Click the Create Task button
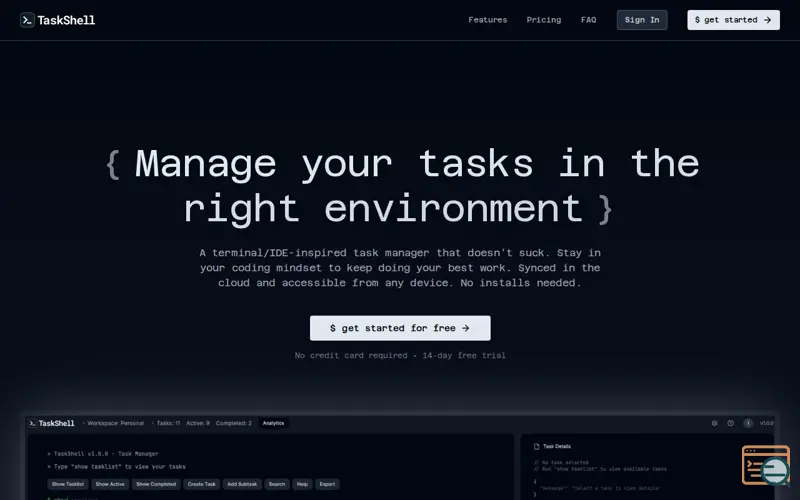The width and height of the screenshot is (800, 500). (202, 484)
